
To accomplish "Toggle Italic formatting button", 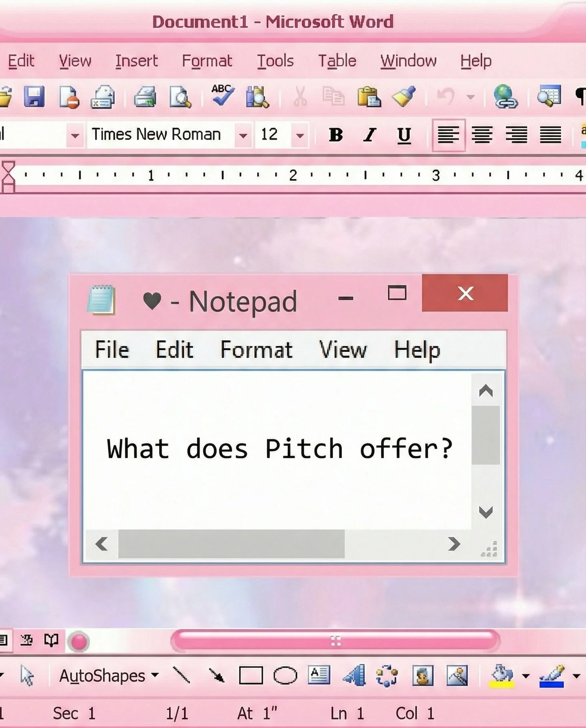I will pos(370,135).
